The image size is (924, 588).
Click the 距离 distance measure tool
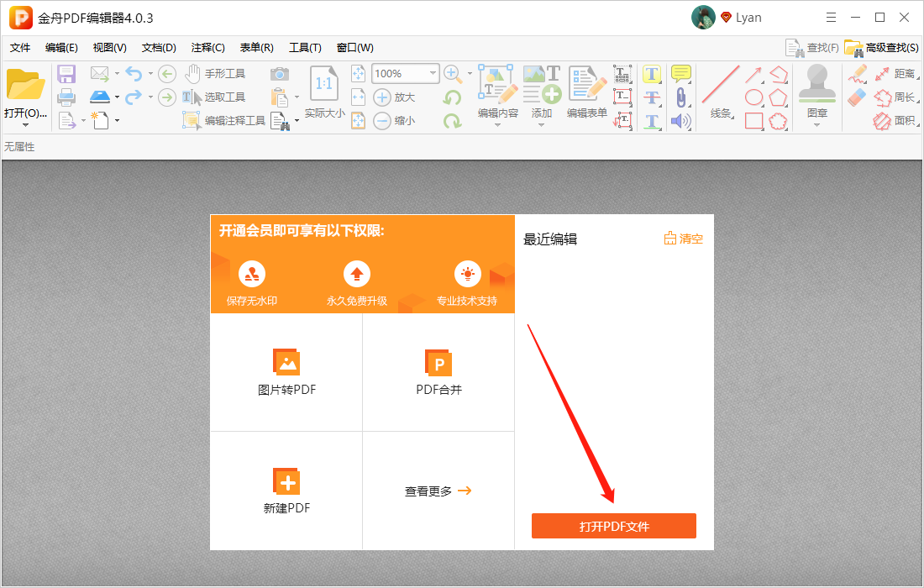pyautogui.click(x=895, y=74)
